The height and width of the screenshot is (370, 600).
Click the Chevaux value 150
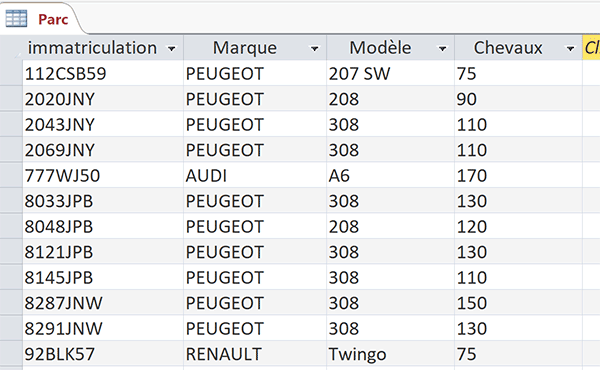[x=518, y=303]
